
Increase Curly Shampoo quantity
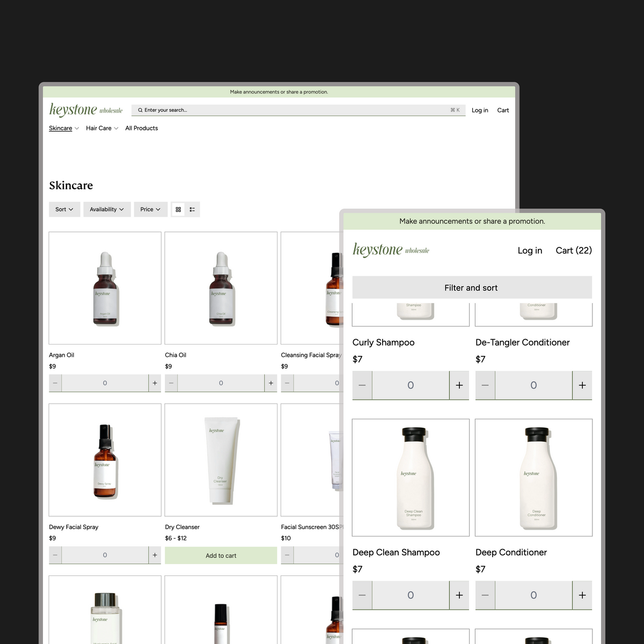[459, 385]
